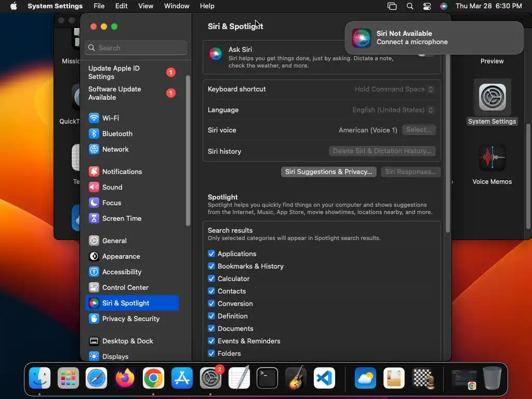Image resolution: width=532 pixels, height=399 pixels.
Task: Open the Apple menu
Action: [14, 6]
